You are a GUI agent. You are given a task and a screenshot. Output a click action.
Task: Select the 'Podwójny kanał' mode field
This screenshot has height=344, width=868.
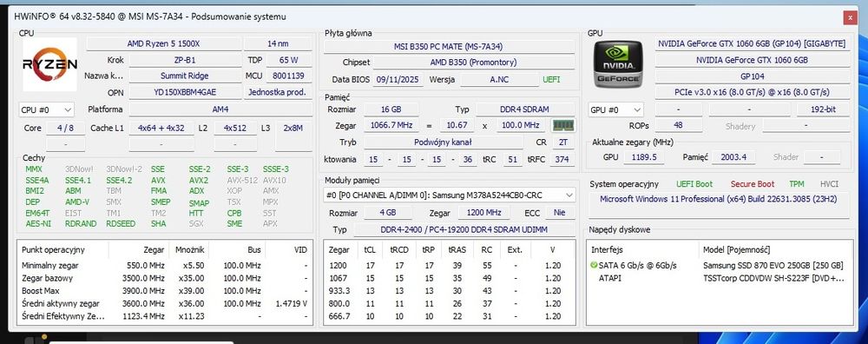pos(443,142)
